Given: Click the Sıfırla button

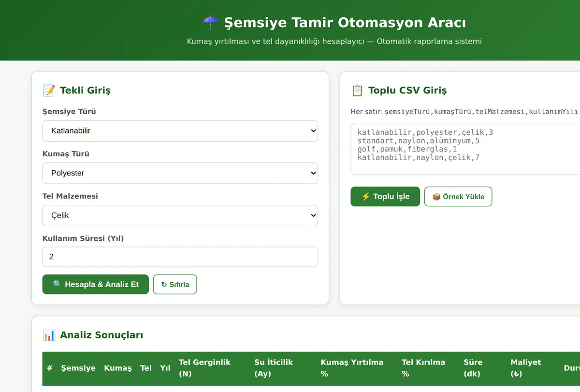Looking at the screenshot, I should coord(175,284).
